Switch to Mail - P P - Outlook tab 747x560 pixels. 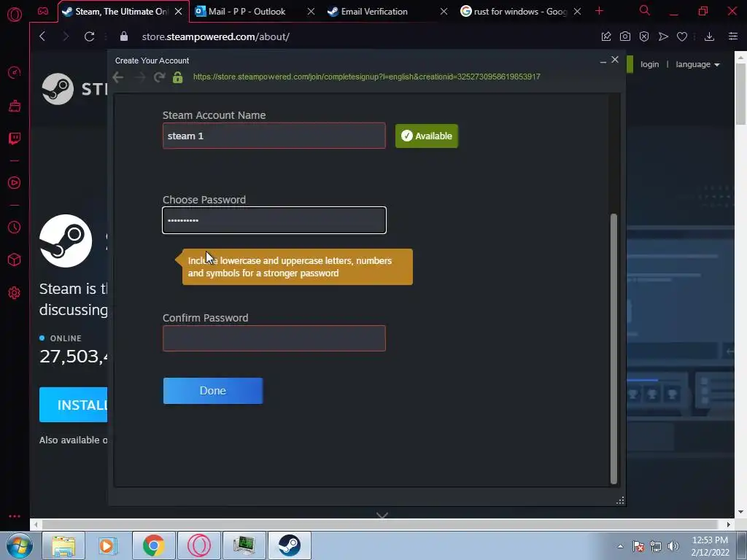(247, 12)
